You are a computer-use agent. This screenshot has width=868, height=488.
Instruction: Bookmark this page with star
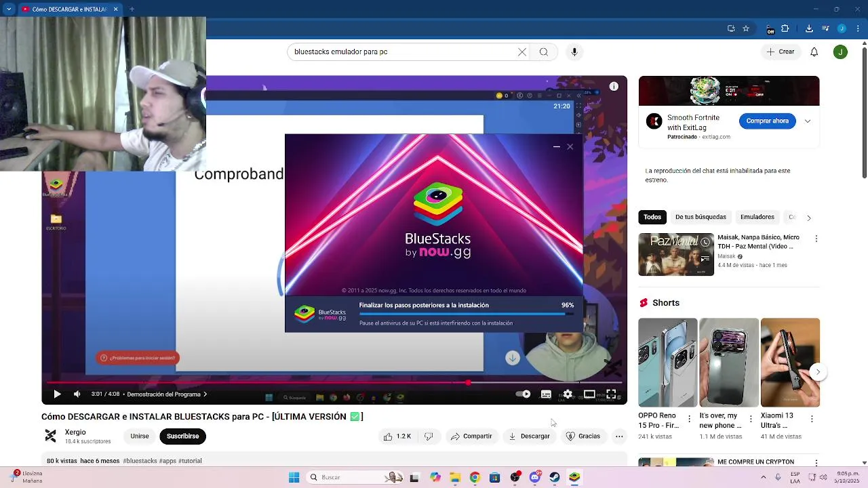(746, 28)
